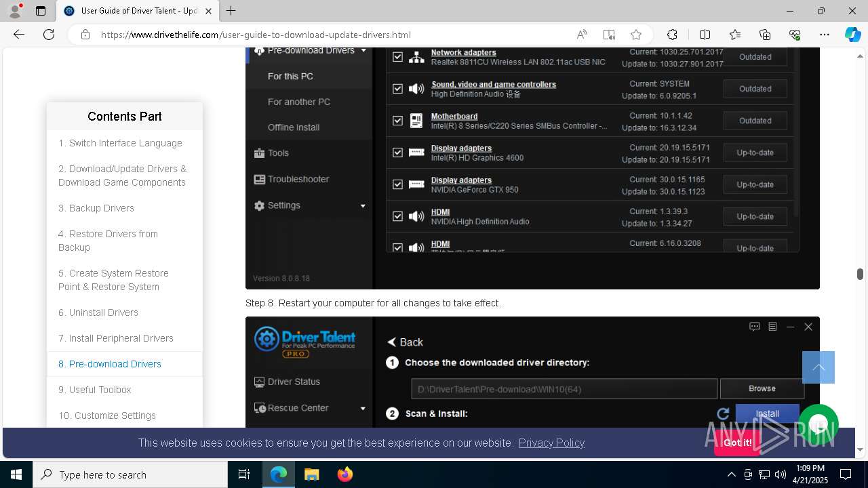
Task: Click Outdated button for Network adapters
Action: pyautogui.click(x=755, y=57)
